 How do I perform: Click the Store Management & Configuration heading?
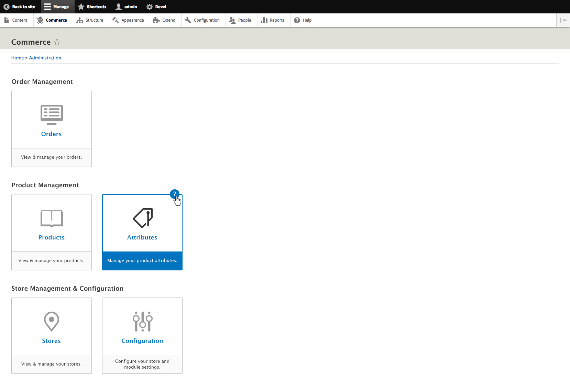(x=67, y=289)
